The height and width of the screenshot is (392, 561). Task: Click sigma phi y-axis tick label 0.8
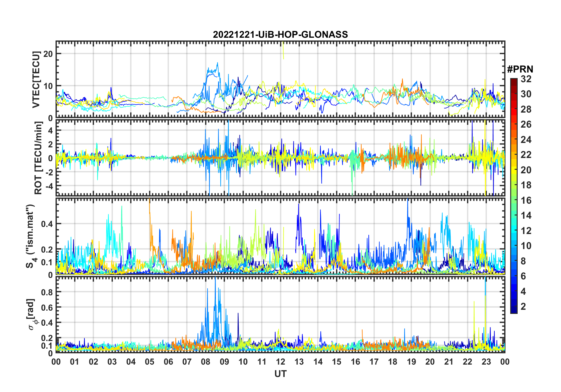click(47, 292)
